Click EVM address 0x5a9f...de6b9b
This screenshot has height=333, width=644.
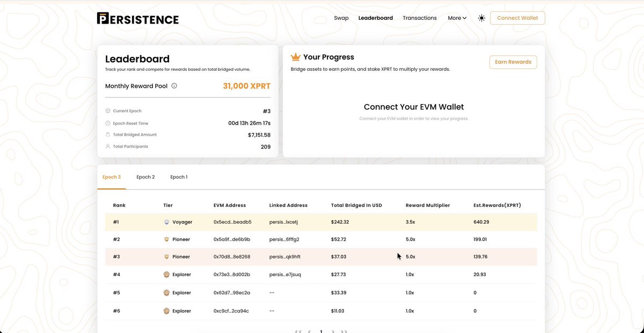232,240
